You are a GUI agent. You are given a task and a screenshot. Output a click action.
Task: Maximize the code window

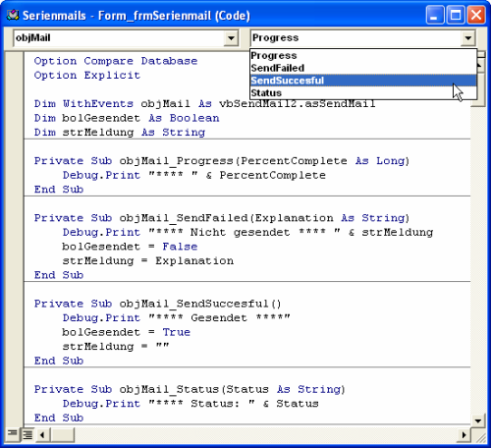pos(456,15)
